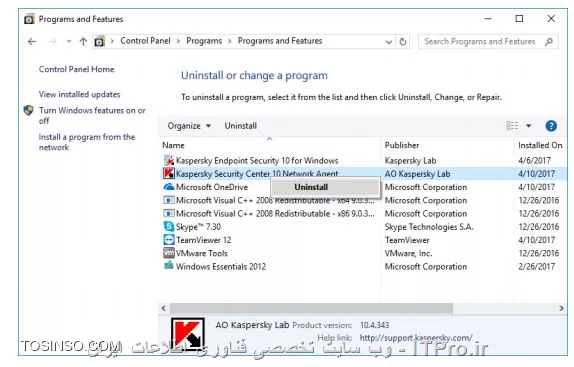Click the Kaspersky Endpoint Security program icon
Viewport: 574px width, 367px height.
(x=169, y=160)
